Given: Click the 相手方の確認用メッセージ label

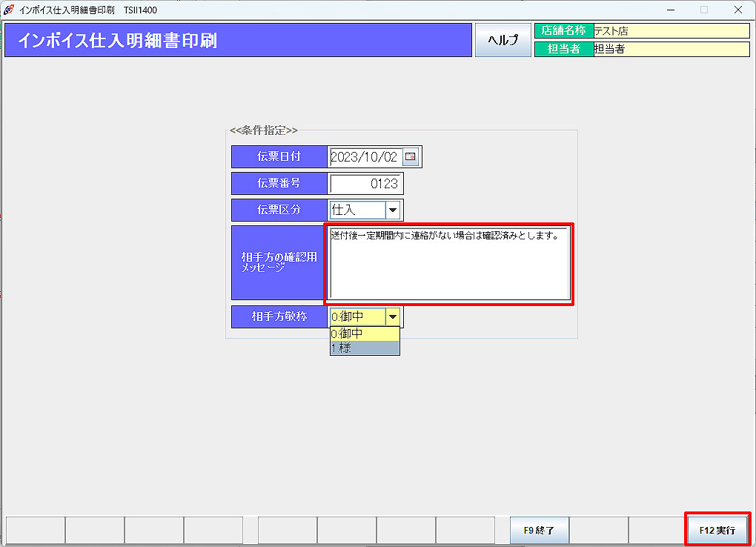Looking at the screenshot, I should point(279,262).
